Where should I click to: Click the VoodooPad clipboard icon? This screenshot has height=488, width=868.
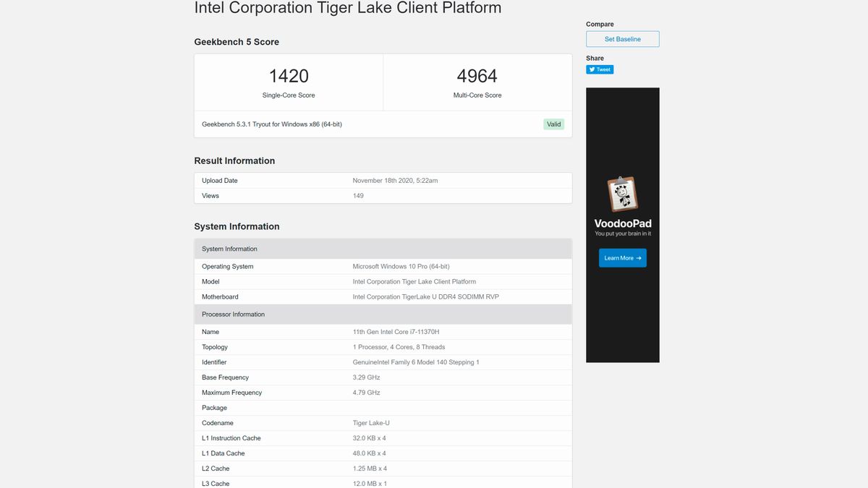click(x=622, y=194)
